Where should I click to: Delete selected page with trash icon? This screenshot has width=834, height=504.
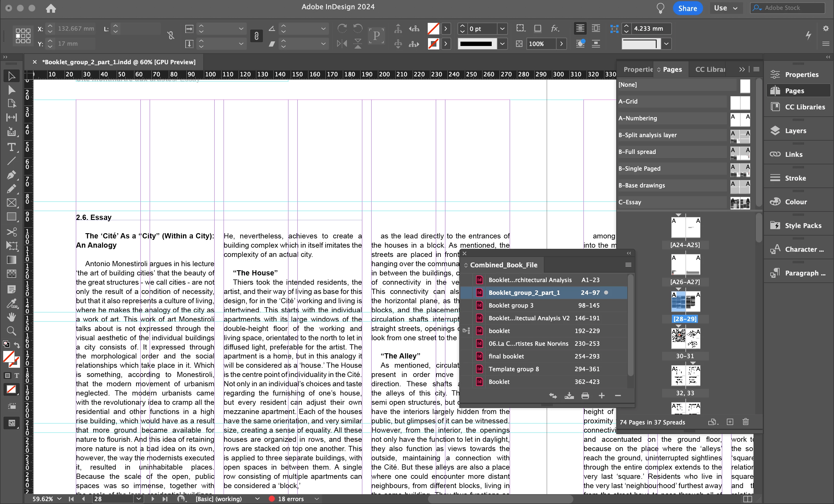coord(745,422)
